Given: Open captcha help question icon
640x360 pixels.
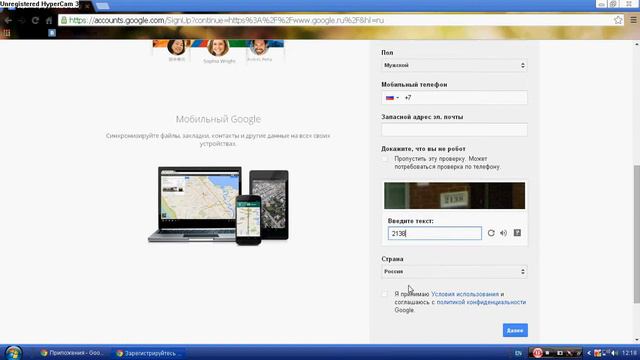Looking at the screenshot, I should click(517, 233).
